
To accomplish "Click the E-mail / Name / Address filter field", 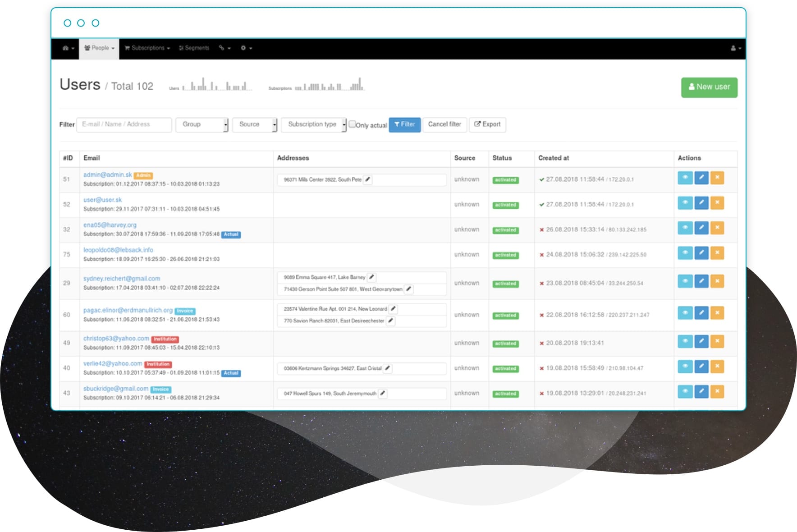I will tap(124, 124).
